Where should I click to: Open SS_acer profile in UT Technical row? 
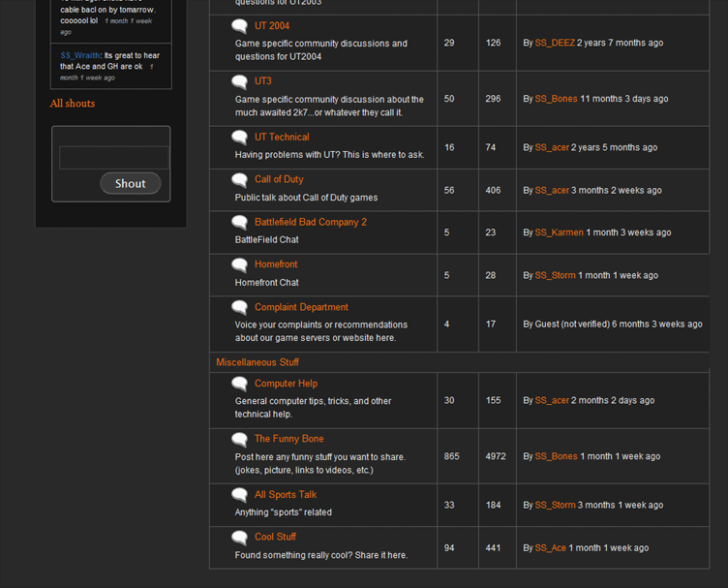[x=552, y=147]
